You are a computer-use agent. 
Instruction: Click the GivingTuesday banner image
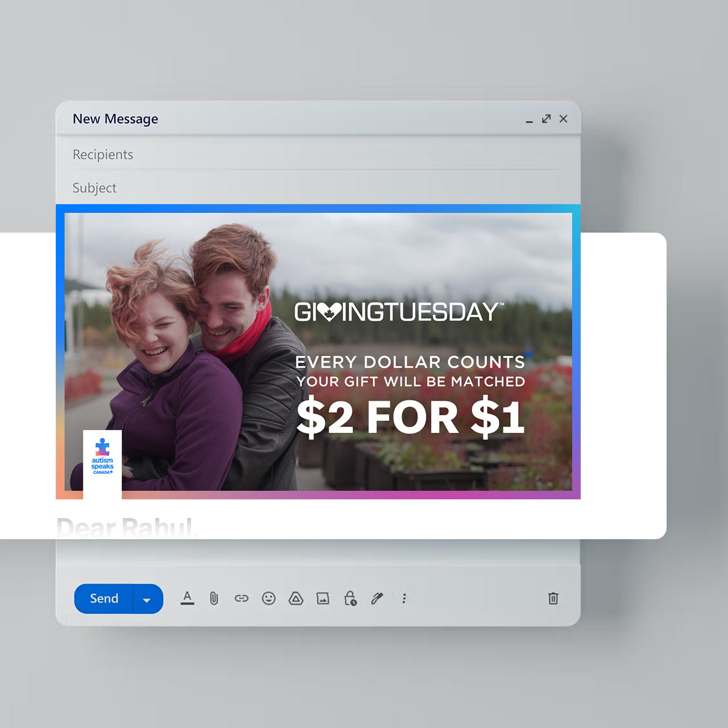tap(318, 351)
